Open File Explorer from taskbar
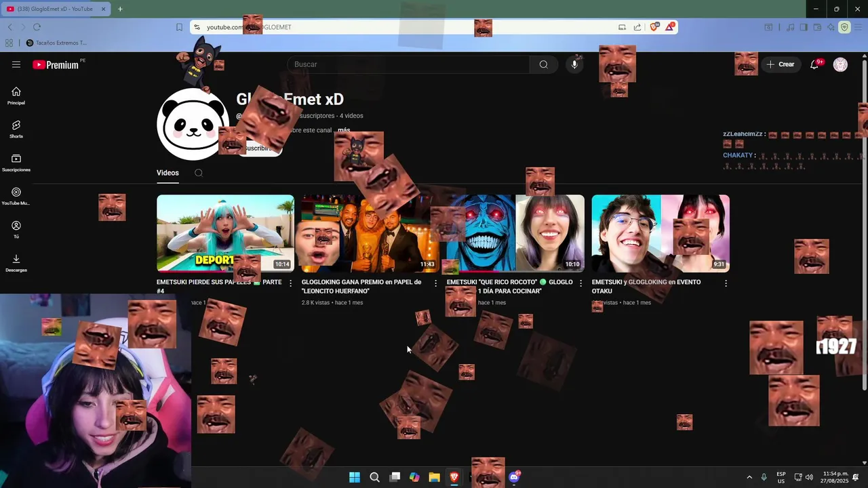The width and height of the screenshot is (868, 488). pos(434,477)
